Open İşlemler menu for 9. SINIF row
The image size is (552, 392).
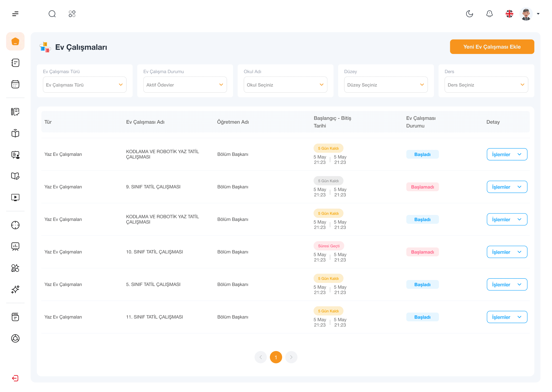[507, 187]
